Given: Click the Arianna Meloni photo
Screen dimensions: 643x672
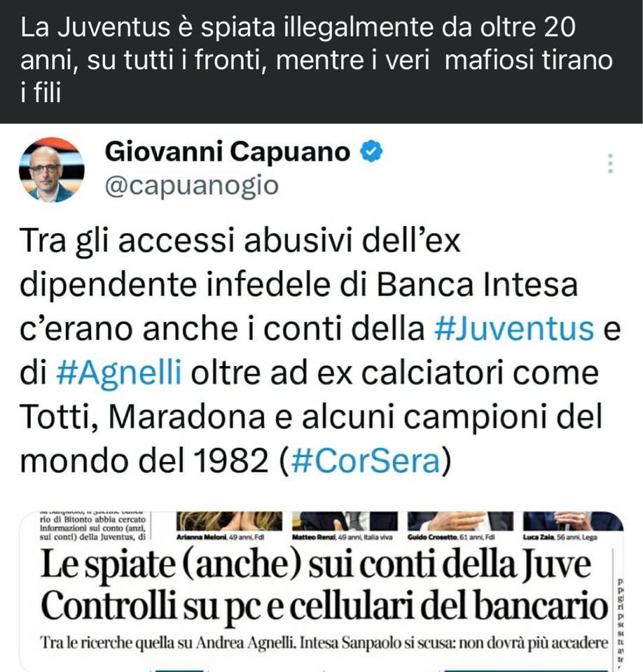Looking at the screenshot, I should click(x=229, y=521).
